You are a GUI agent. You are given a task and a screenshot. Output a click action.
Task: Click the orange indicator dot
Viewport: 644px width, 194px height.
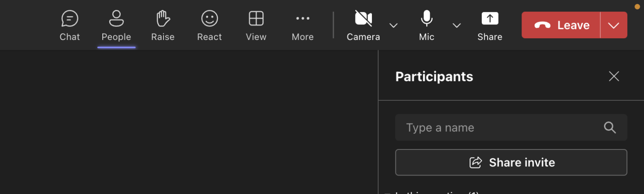click(637, 6)
